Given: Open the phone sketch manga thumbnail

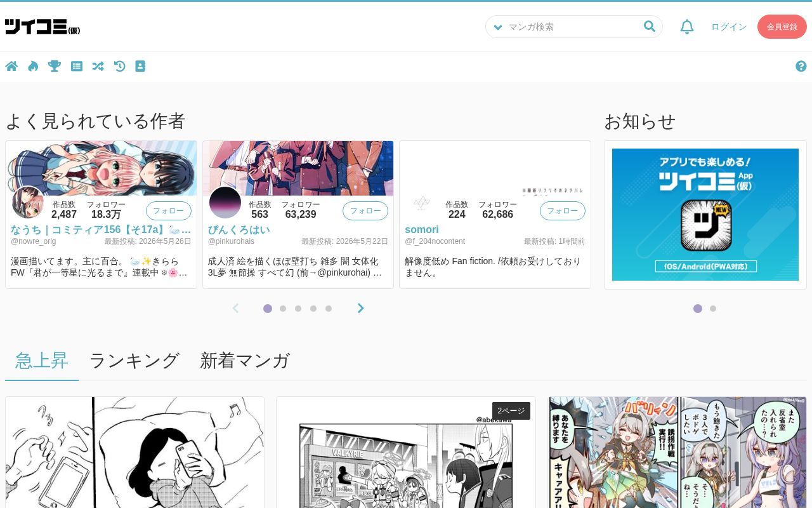Looking at the screenshot, I should [x=134, y=452].
